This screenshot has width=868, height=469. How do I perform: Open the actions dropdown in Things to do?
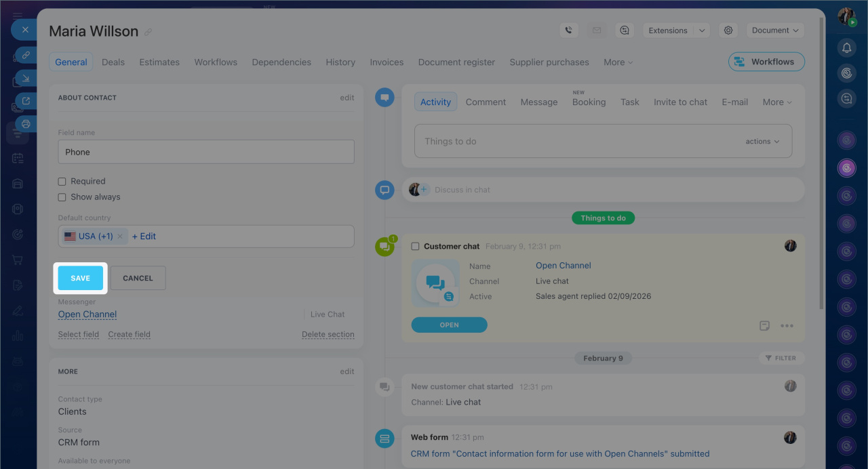coord(762,142)
